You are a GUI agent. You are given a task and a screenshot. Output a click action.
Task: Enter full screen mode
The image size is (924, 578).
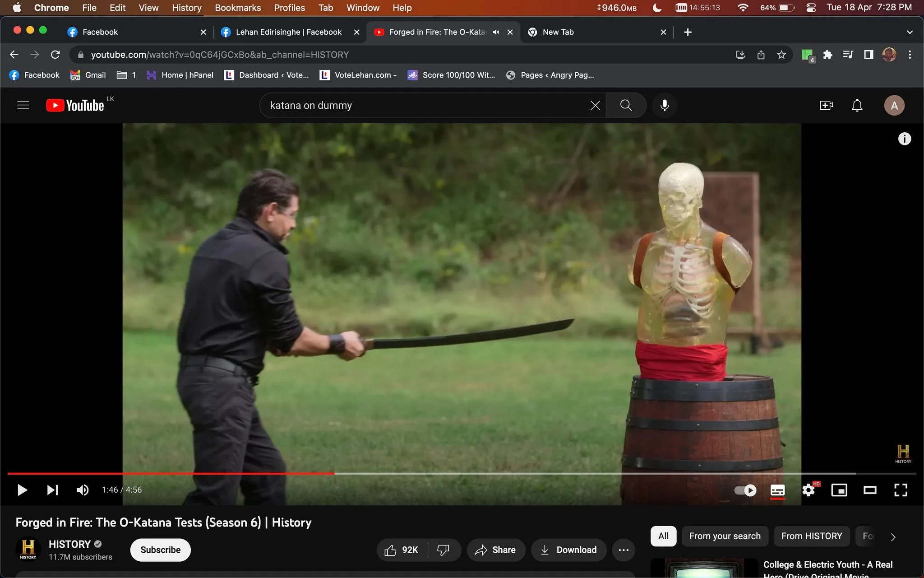pyautogui.click(x=901, y=490)
